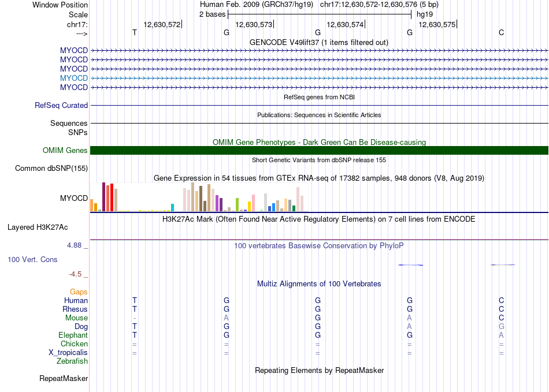The image size is (549, 392).
Task: Select the Gaps label in Multiz track
Action: click(x=79, y=292)
